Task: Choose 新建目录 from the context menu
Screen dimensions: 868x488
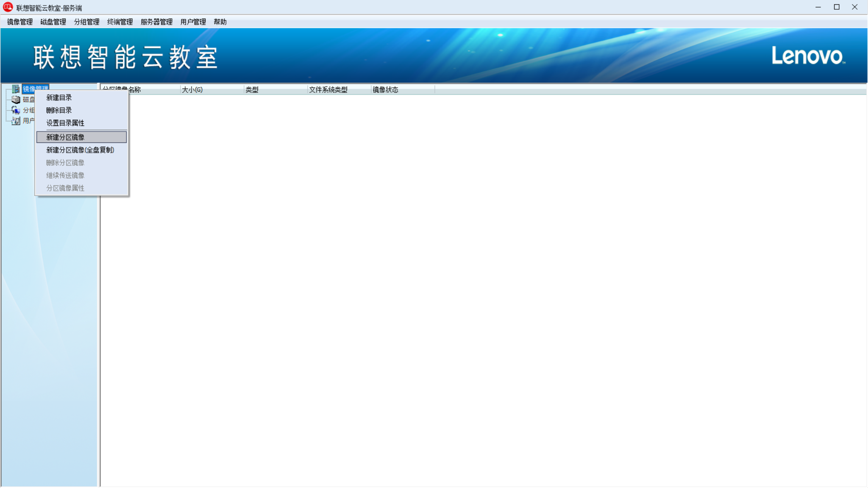Action: (x=59, y=98)
